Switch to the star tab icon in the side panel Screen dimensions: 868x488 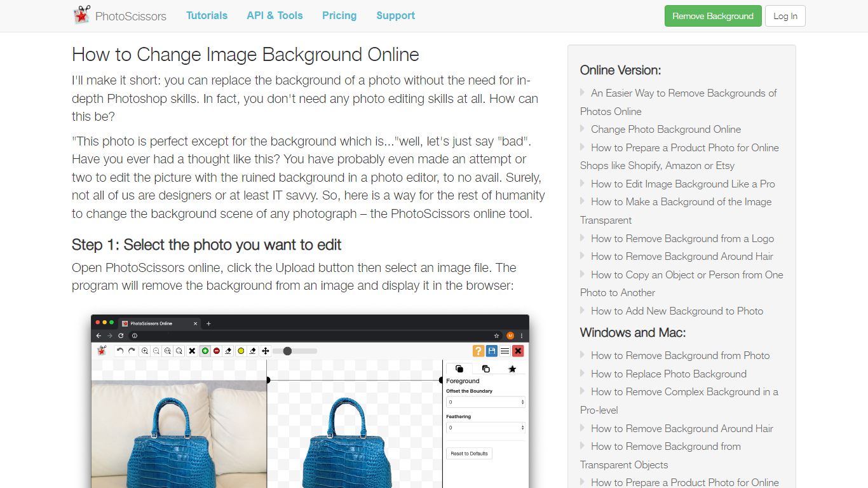tap(512, 369)
